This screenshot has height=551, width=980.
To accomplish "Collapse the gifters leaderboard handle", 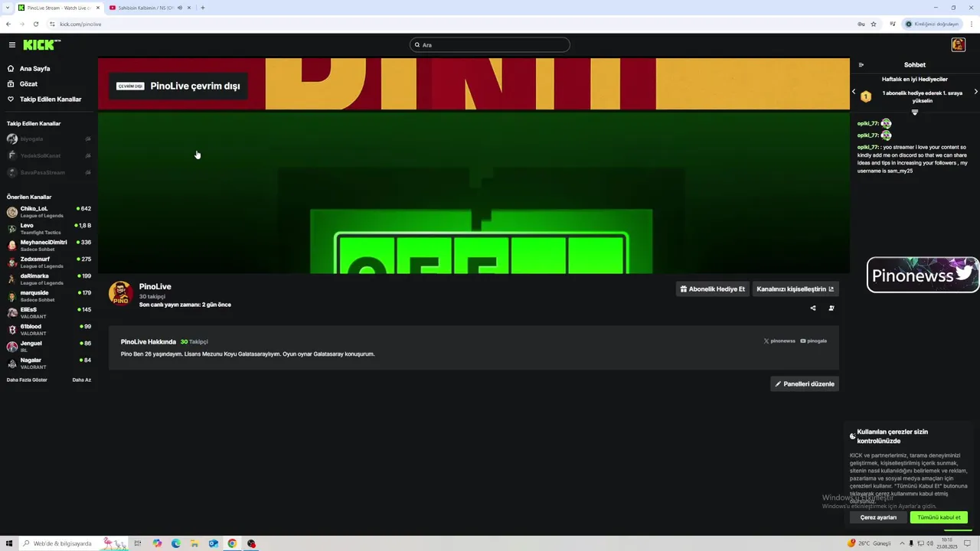I will (x=914, y=112).
